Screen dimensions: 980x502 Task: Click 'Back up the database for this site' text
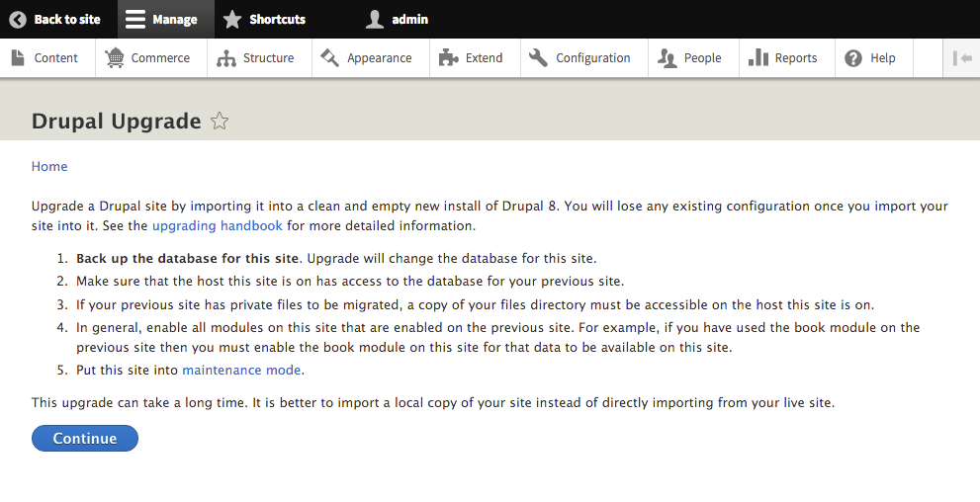pyautogui.click(x=188, y=258)
